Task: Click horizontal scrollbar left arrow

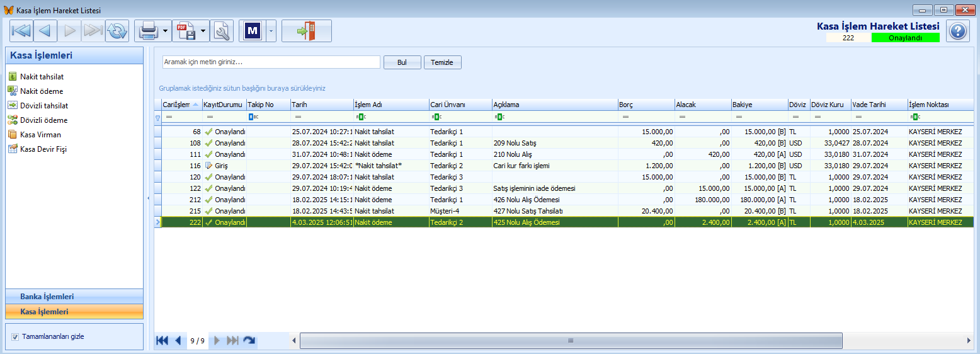Action: tap(295, 341)
